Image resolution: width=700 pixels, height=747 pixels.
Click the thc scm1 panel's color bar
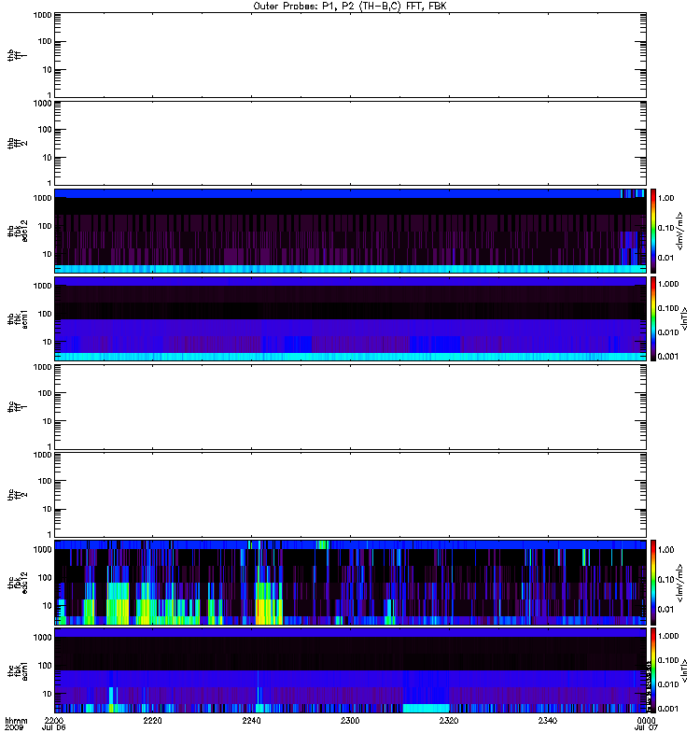point(653,670)
